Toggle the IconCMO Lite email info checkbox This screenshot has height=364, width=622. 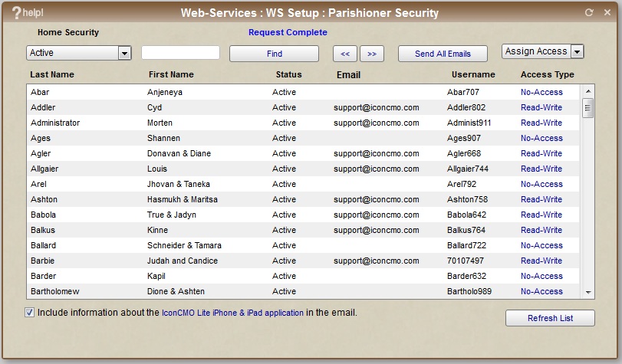point(29,313)
